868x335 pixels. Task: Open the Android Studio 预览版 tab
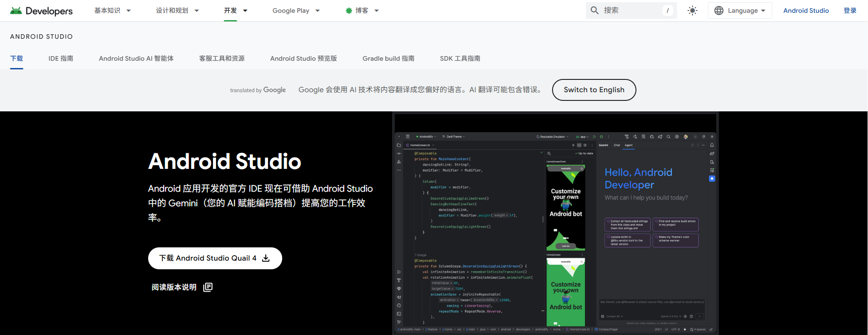tap(304, 58)
